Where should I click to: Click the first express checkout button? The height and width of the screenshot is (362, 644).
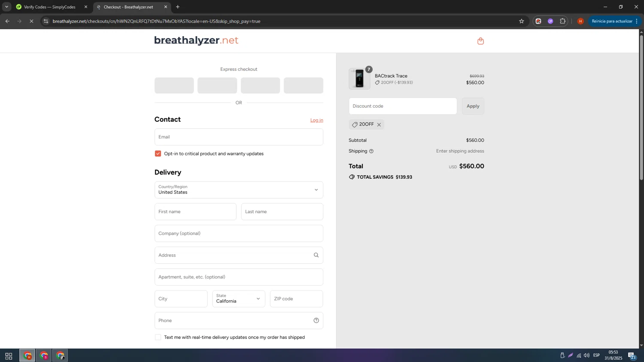tap(174, 85)
